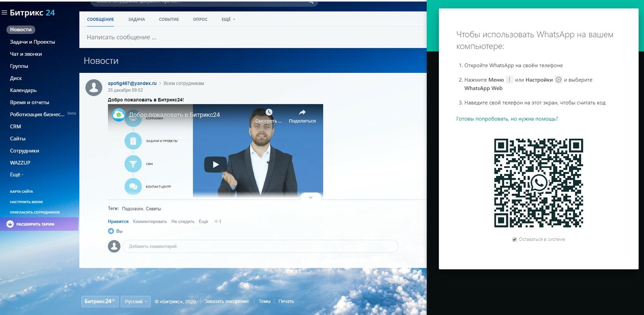Click Готовы попробовать, но нужна помощь? link
The width and height of the screenshot is (644, 315).
507,119
